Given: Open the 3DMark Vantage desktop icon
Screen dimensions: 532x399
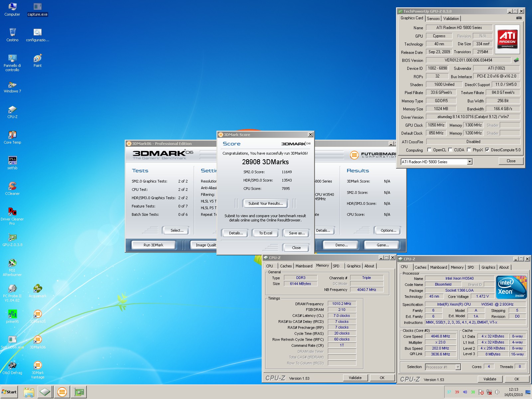Looking at the screenshot, I should click(38, 370).
